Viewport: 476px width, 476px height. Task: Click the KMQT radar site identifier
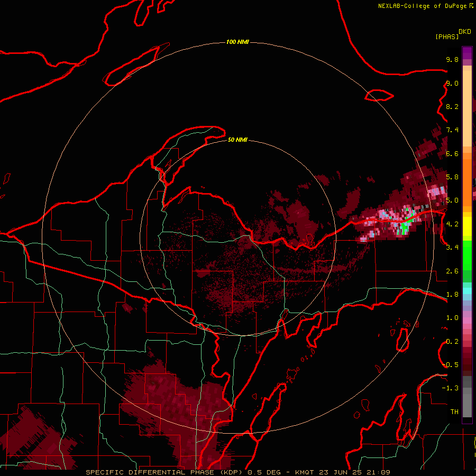tap(305, 472)
